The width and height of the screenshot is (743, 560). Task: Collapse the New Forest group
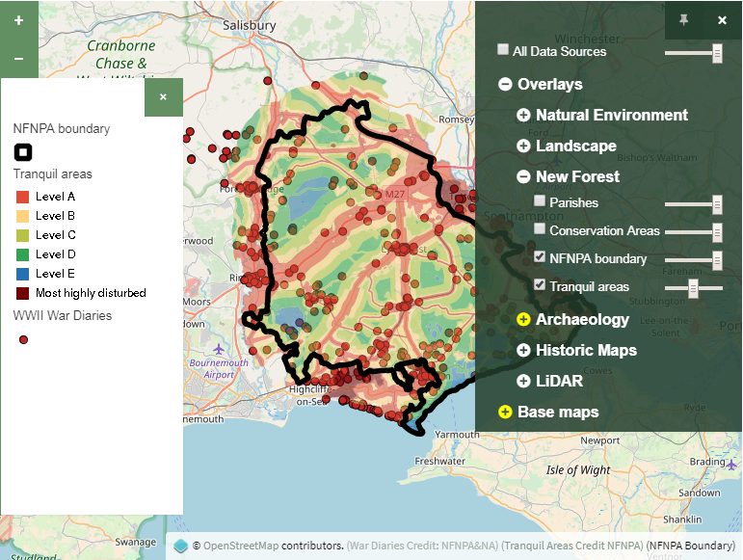tap(523, 177)
